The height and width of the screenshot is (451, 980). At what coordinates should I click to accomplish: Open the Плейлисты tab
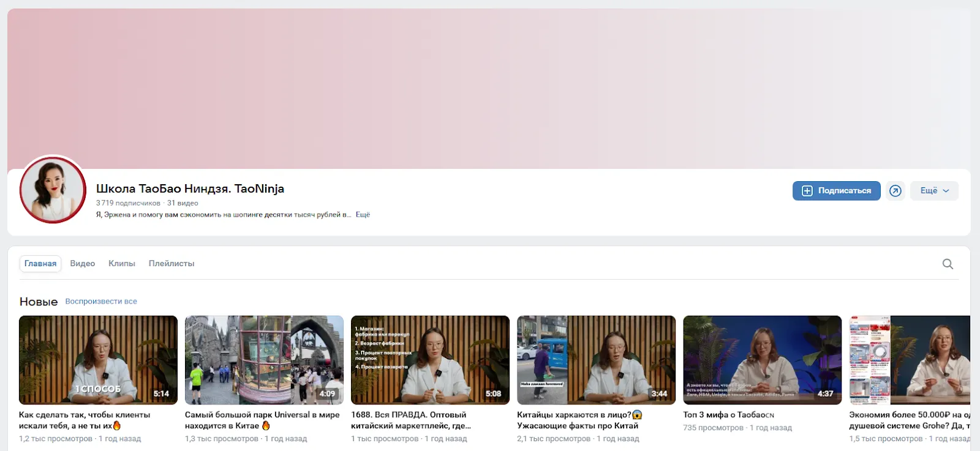point(171,264)
